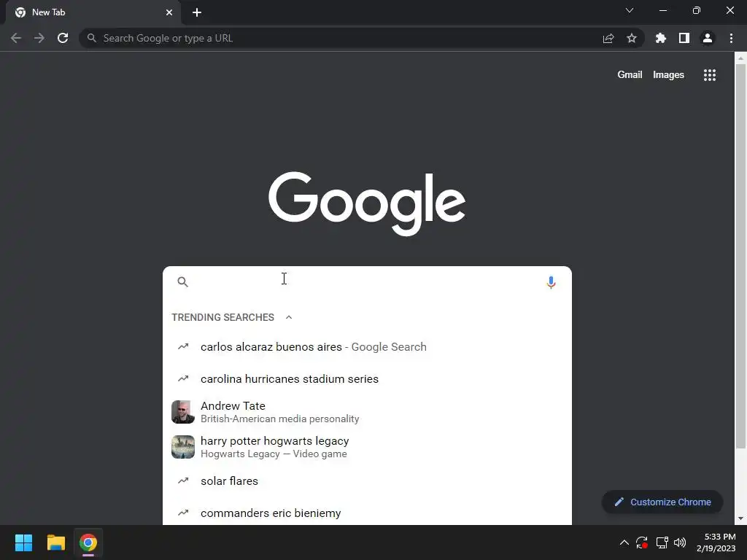This screenshot has height=560, width=747.
Task: Click the Hogwarts Legacy thumbnail image
Action: (x=183, y=447)
